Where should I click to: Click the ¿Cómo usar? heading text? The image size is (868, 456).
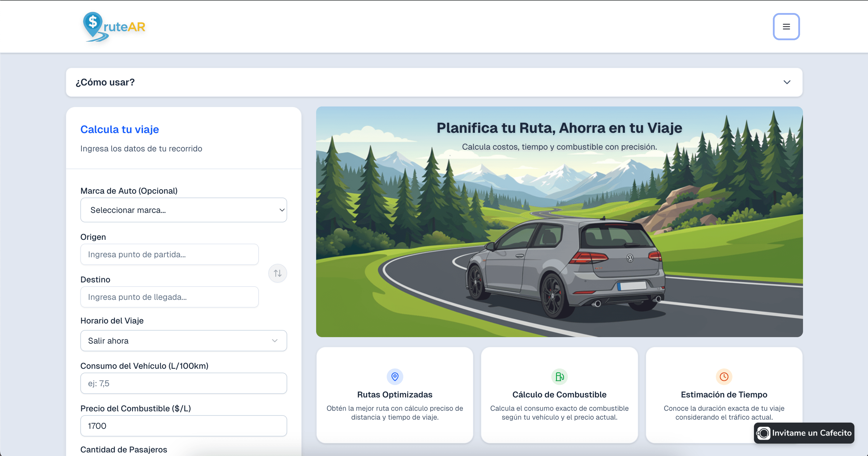coord(105,82)
